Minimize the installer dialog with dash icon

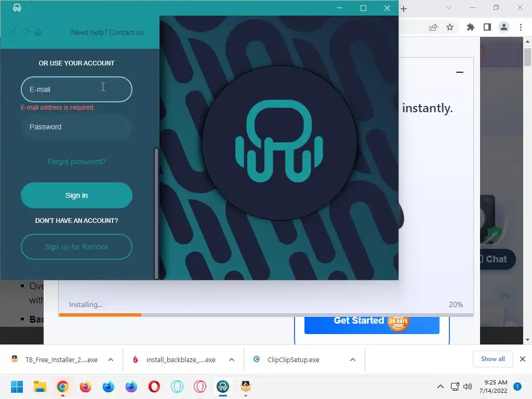(x=460, y=72)
